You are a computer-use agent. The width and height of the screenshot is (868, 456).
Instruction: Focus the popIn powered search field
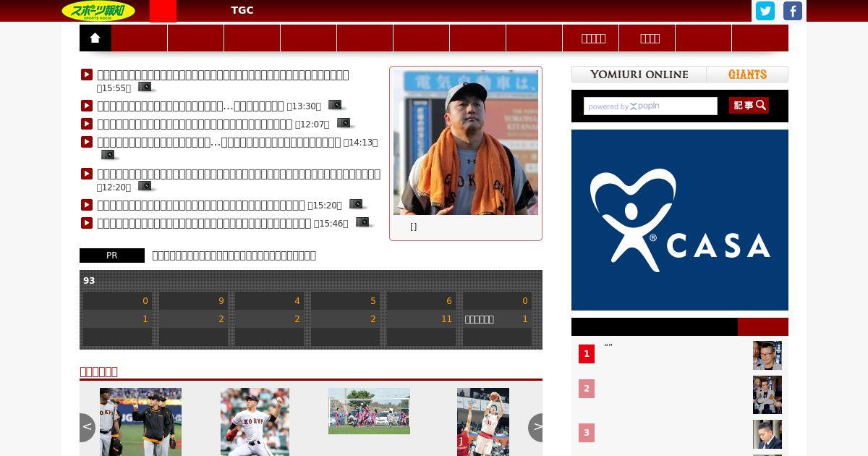click(650, 106)
